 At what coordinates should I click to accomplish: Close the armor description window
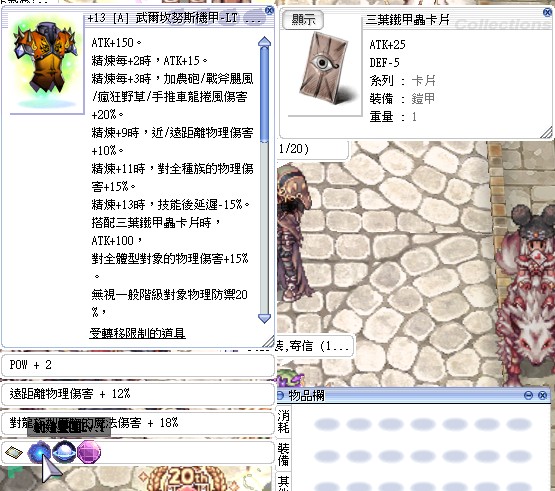269,11
